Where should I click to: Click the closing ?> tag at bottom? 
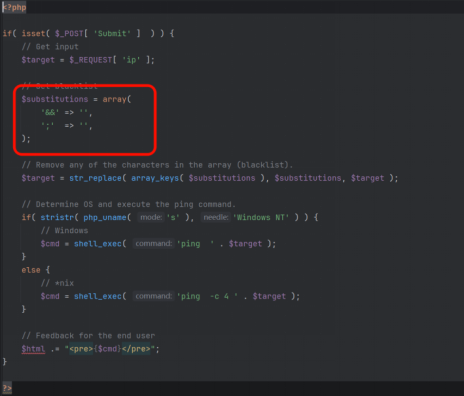point(7,388)
